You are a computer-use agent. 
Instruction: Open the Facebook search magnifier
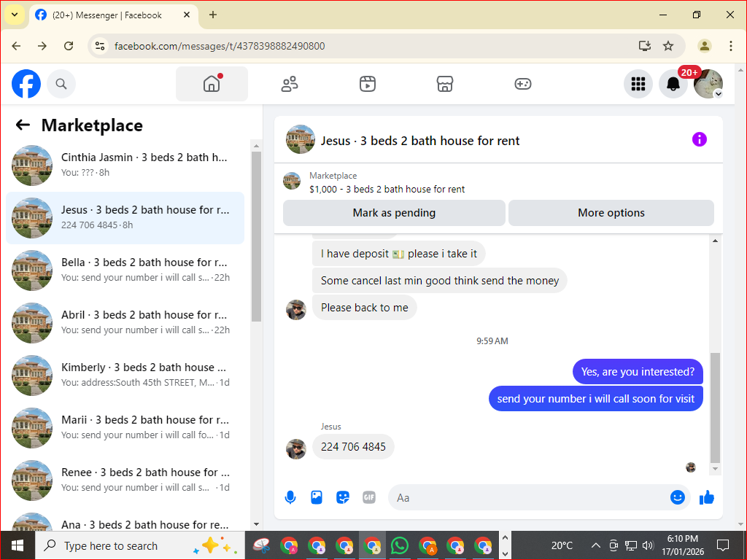[61, 84]
